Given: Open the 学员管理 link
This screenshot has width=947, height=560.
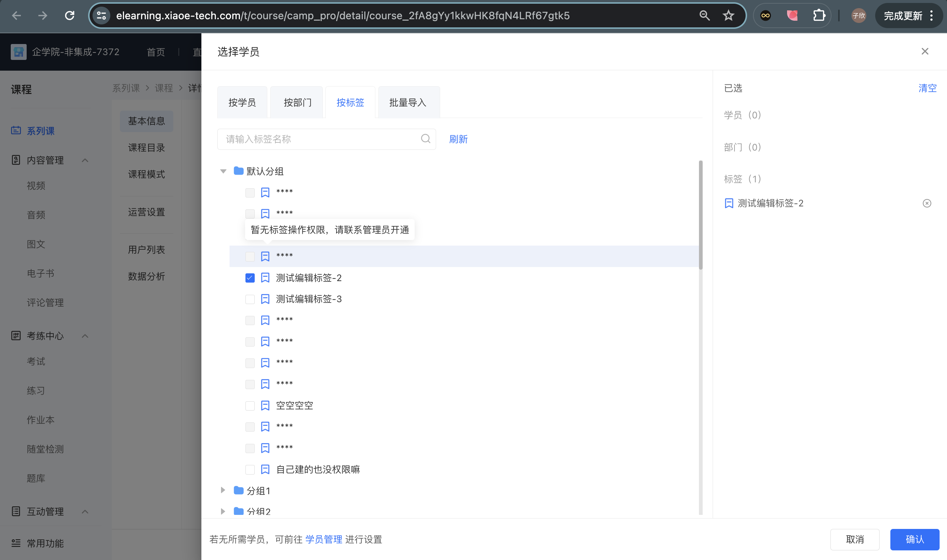Looking at the screenshot, I should [x=324, y=540].
